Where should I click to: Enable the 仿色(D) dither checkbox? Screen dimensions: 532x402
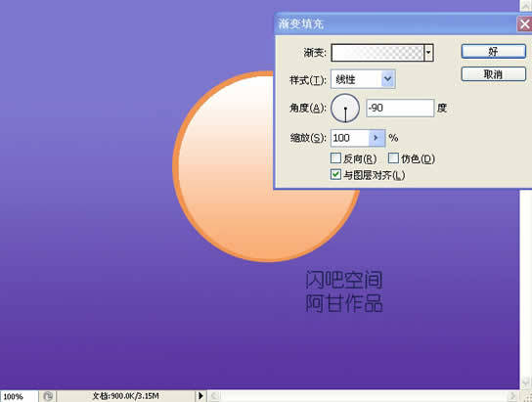393,157
